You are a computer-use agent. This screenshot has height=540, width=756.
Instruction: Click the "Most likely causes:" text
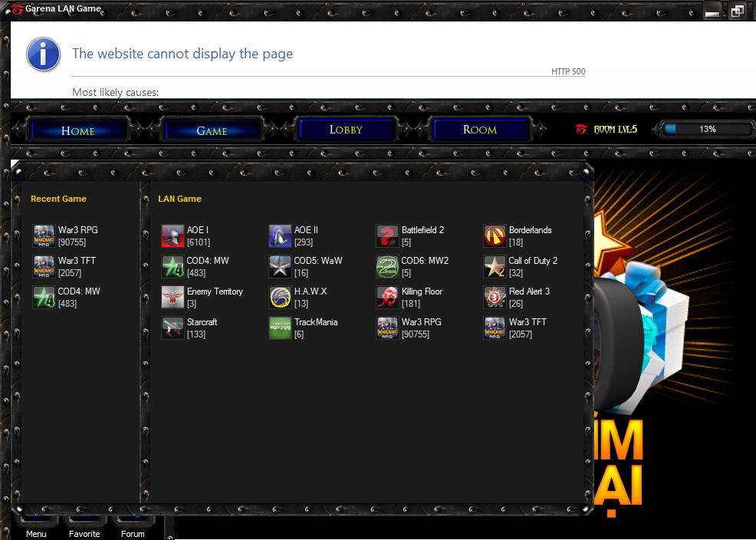115,92
